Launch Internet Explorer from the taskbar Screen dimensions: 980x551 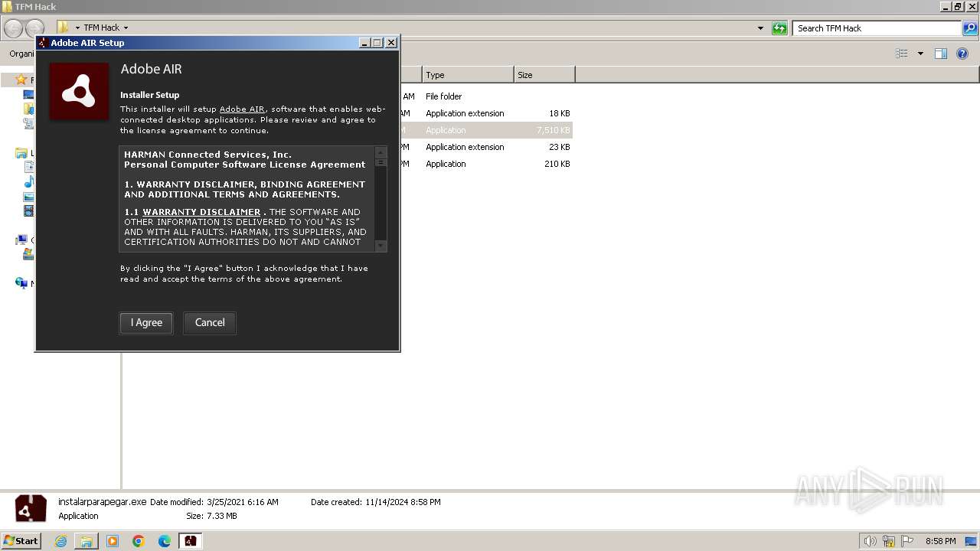coord(60,541)
